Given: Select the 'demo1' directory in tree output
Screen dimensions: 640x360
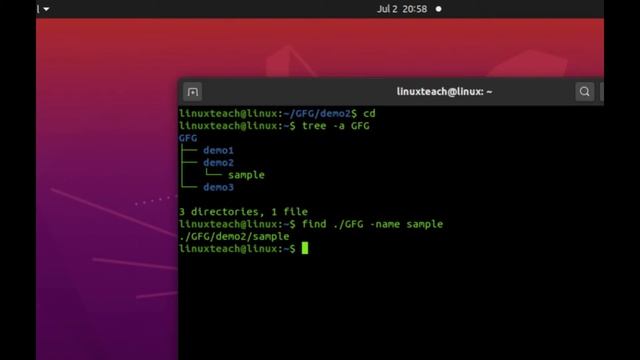Looking at the screenshot, I should point(218,150).
